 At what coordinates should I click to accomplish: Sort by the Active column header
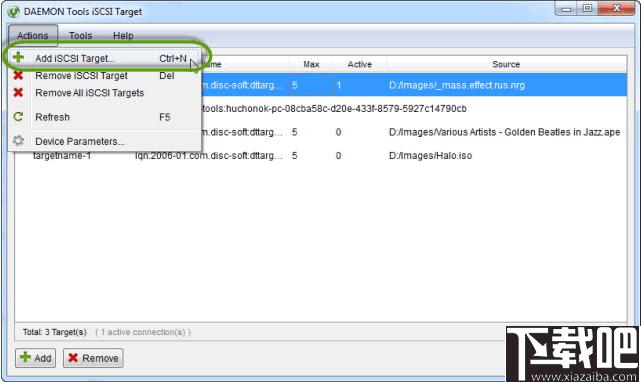pyautogui.click(x=360, y=64)
